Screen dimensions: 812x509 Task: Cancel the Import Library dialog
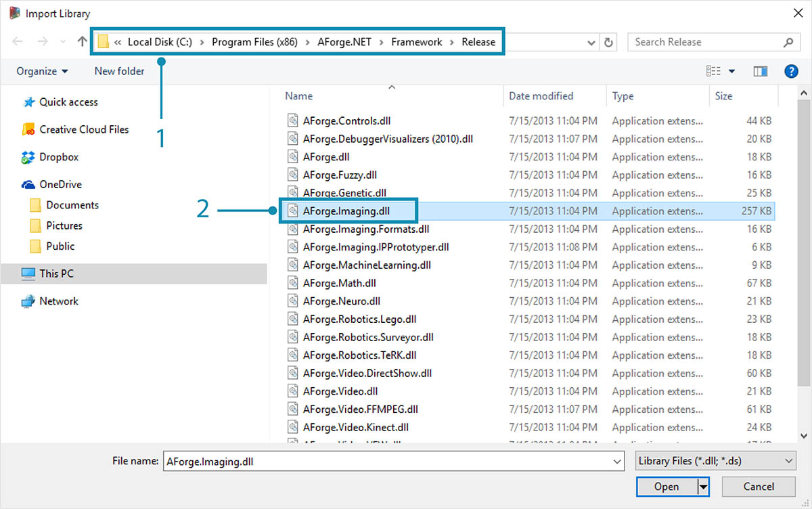tap(759, 487)
